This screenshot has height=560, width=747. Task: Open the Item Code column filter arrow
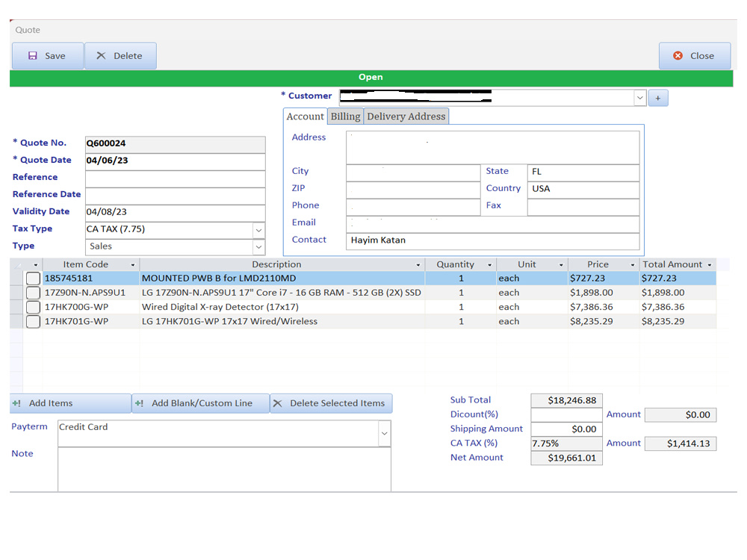point(133,265)
